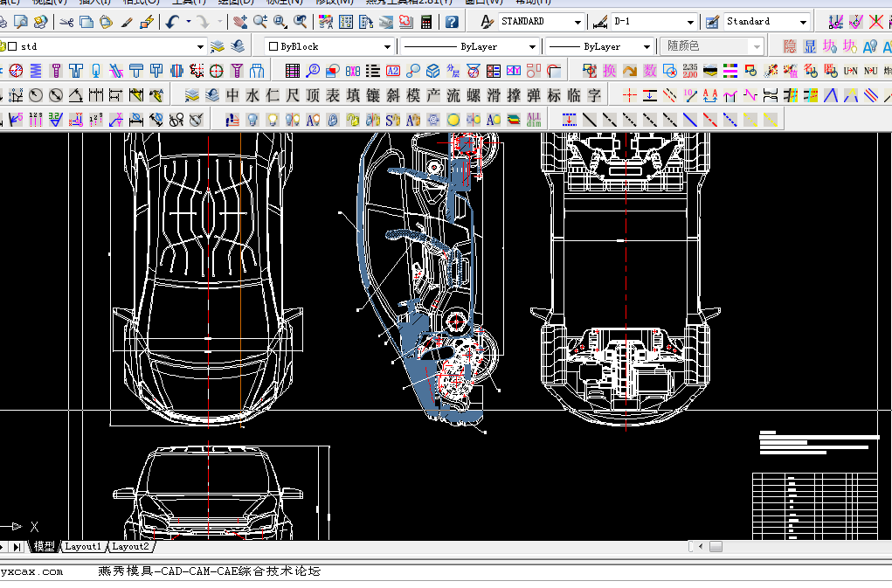
Task: Select the solid blue line style icon
Action: click(x=690, y=120)
